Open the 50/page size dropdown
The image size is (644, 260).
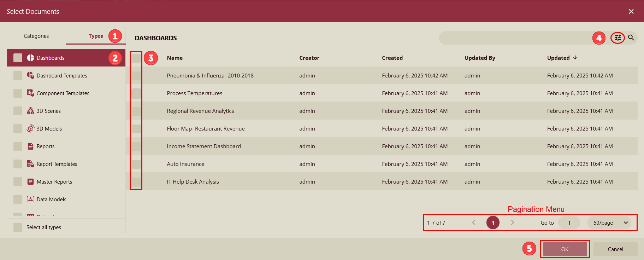pos(609,223)
